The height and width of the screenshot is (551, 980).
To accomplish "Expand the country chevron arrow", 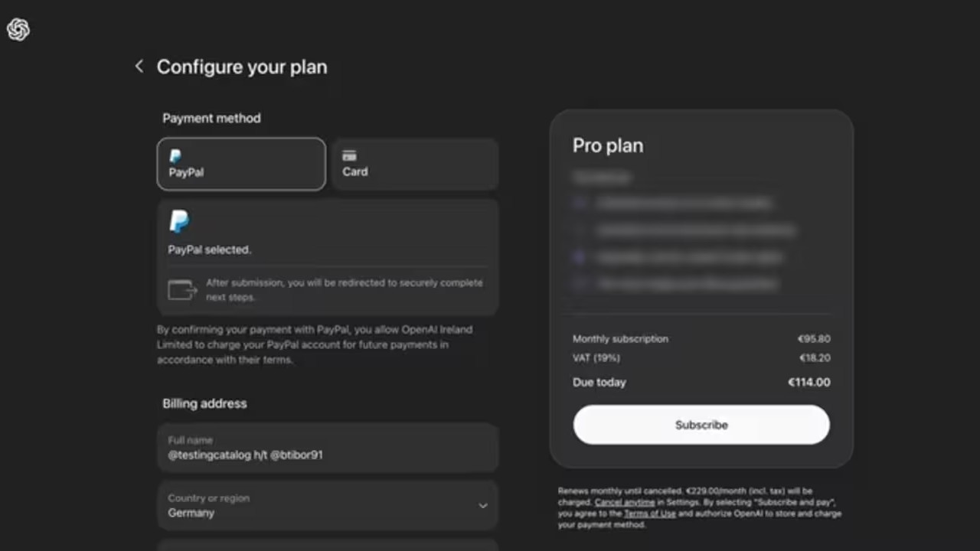I will [482, 506].
